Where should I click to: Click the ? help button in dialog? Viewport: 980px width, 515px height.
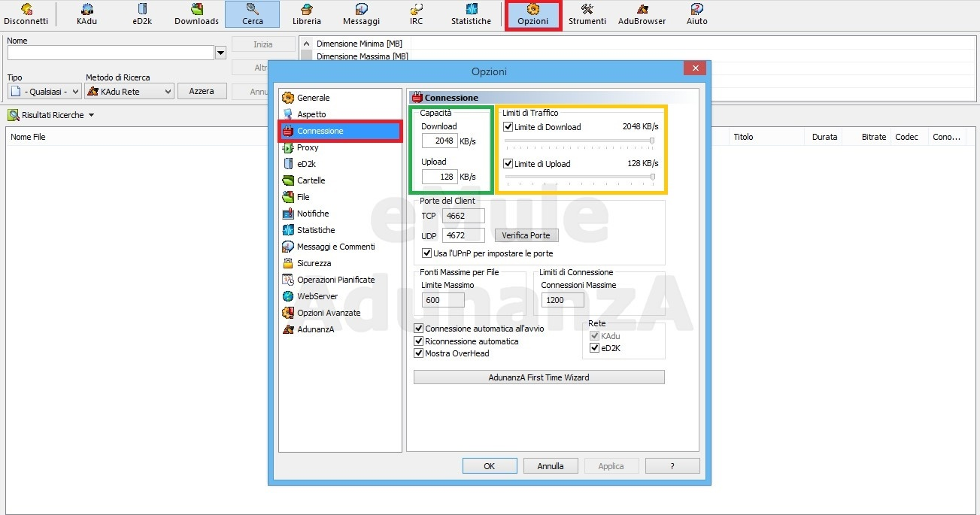[x=672, y=466]
